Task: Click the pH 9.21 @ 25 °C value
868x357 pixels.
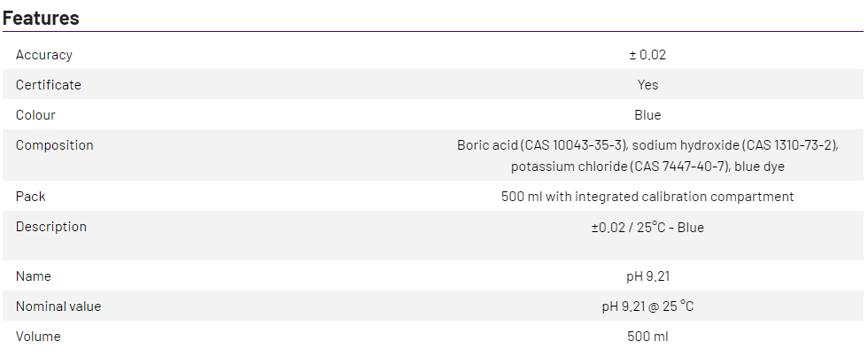Action: 647,307
